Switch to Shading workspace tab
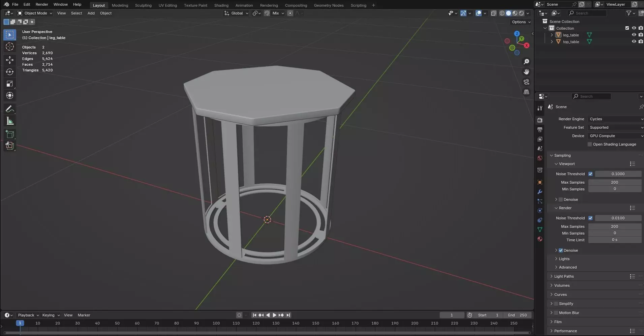This screenshot has height=336, width=644. tap(221, 5)
